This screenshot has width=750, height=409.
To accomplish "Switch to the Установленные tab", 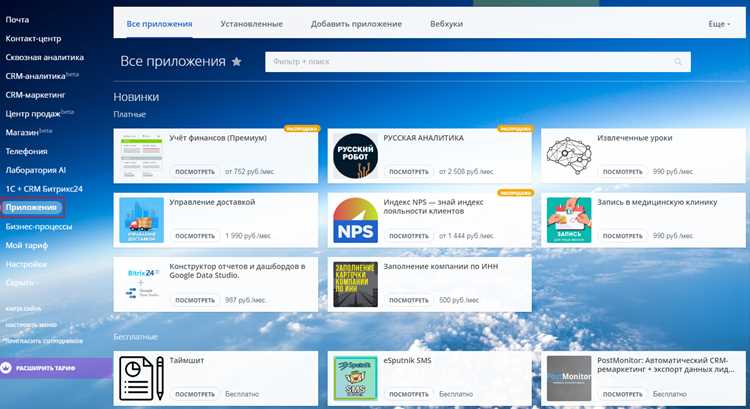I will click(251, 24).
